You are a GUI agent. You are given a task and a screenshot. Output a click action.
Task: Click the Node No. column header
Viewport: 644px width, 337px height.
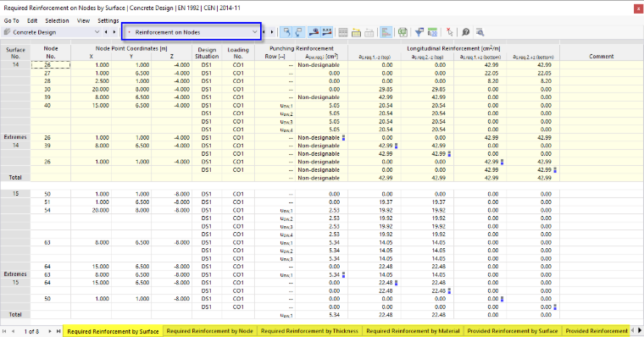click(51, 52)
